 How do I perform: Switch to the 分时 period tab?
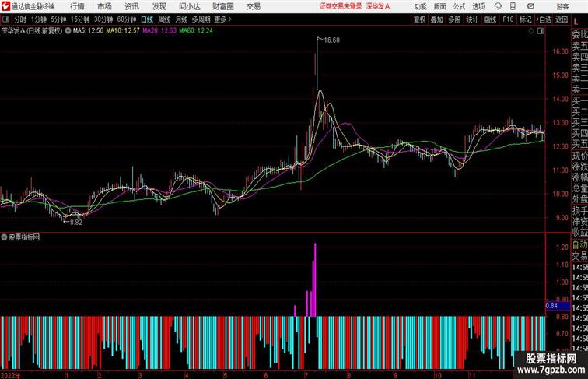pyautogui.click(x=20, y=19)
